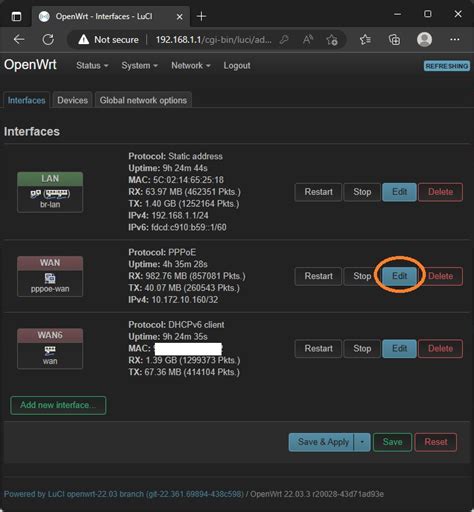
Task: Expand the Status dropdown menu
Action: pos(92,66)
